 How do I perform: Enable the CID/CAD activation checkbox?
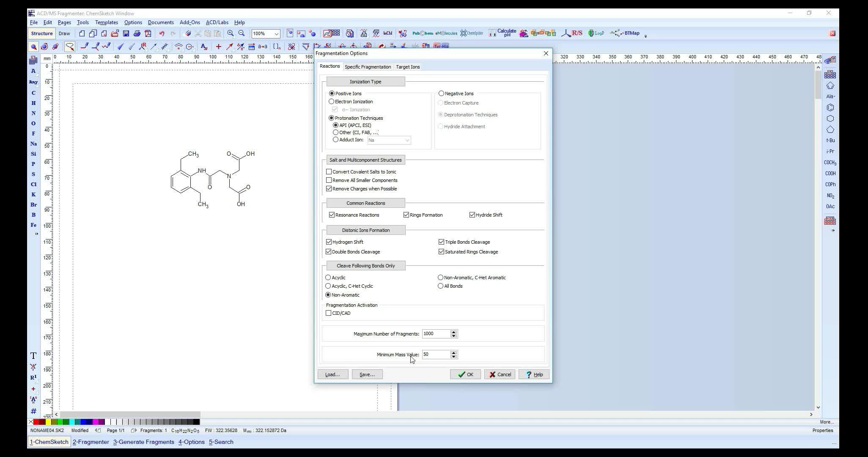click(x=329, y=313)
